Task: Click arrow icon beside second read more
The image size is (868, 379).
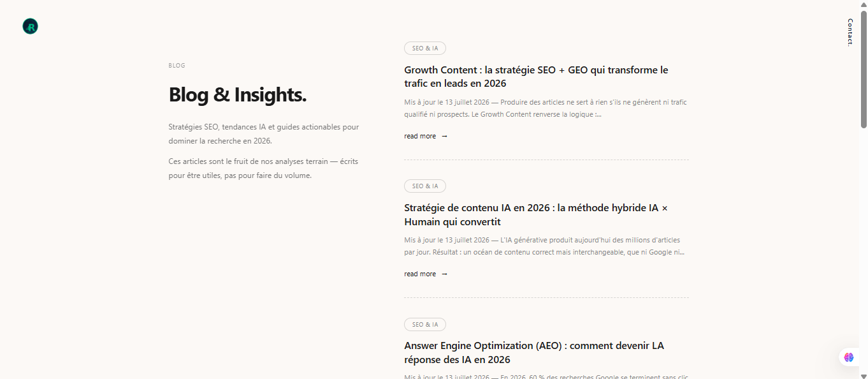Action: pos(445,274)
